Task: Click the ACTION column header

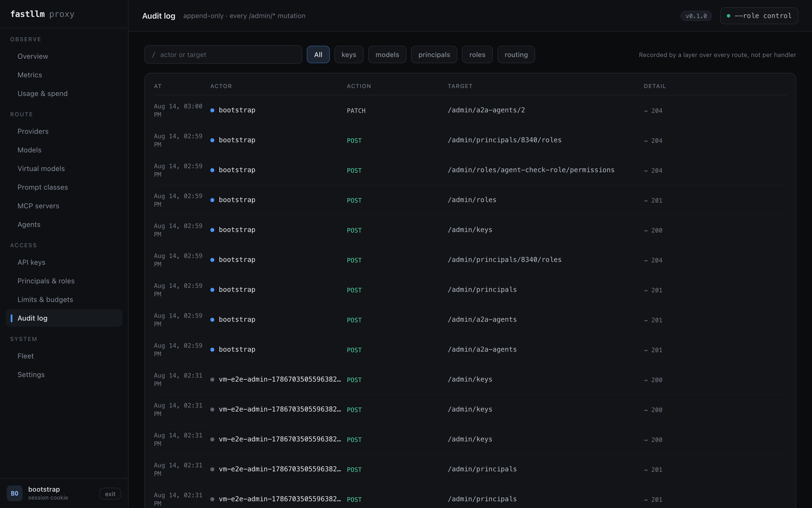Action: coord(359,86)
